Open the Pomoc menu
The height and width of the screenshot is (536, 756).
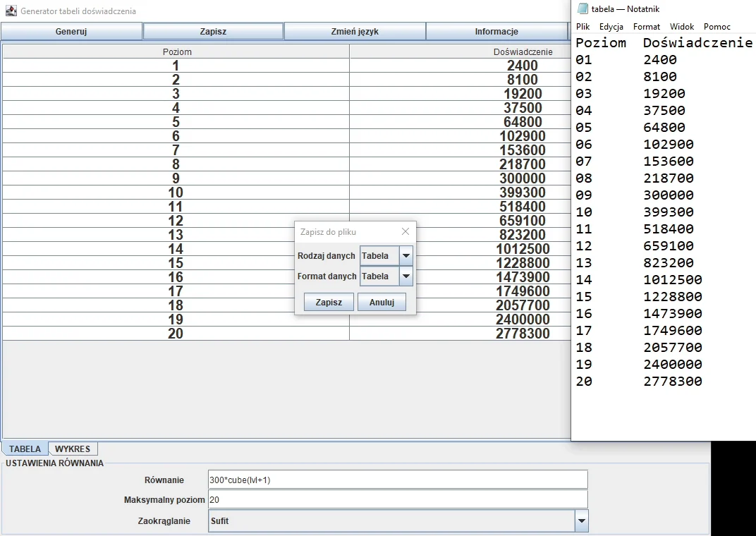tap(716, 26)
